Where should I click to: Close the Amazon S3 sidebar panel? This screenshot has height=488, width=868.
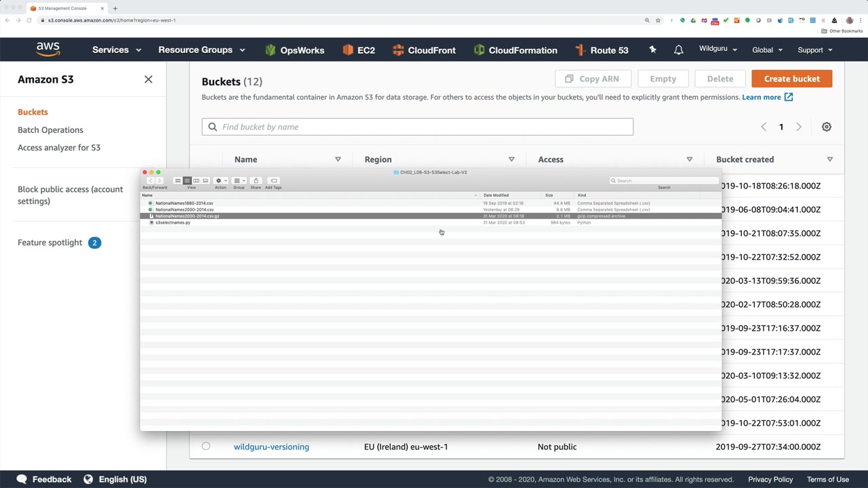149,79
